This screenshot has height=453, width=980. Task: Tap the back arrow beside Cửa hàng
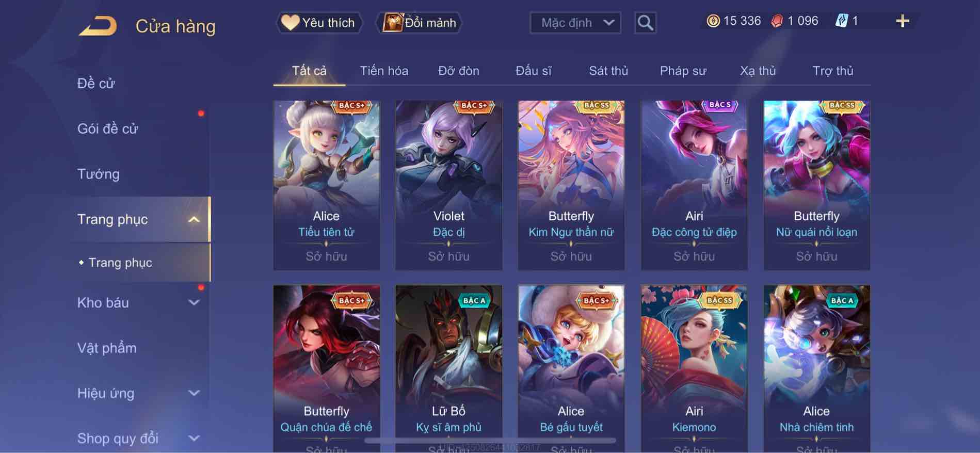pos(98,26)
